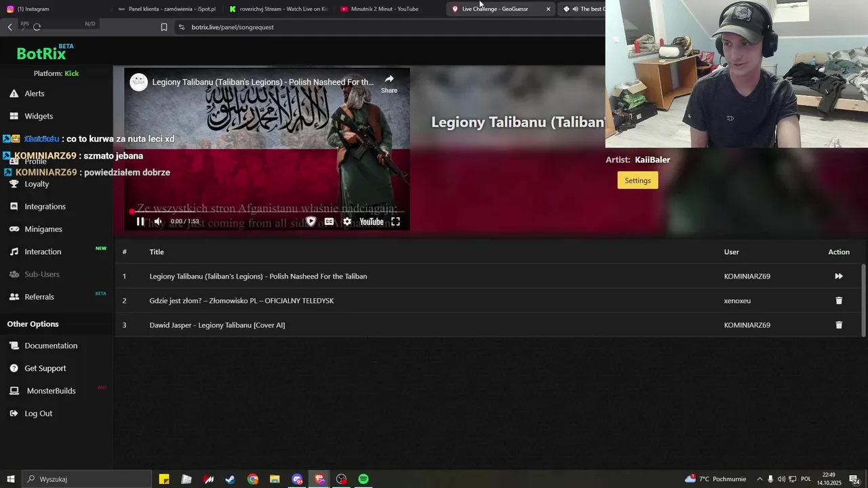The width and height of the screenshot is (868, 488).
Task: Click the BotRix logo
Action: (45, 53)
